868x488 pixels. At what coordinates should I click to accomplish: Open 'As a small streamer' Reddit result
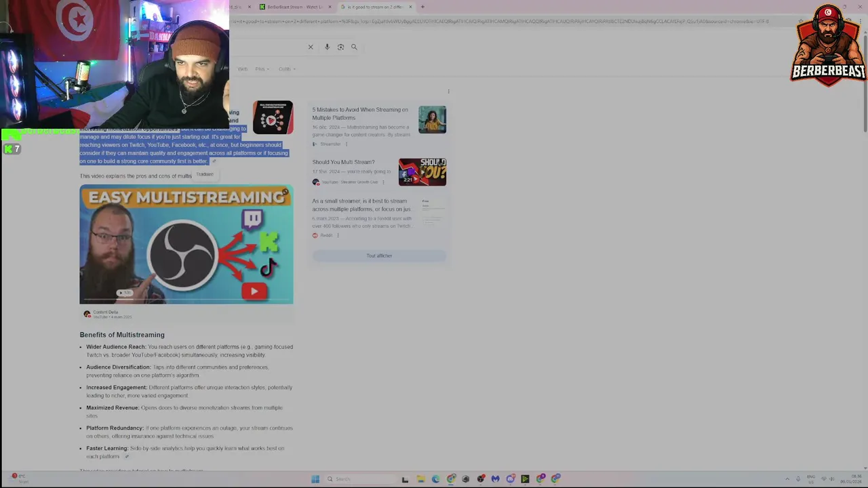click(361, 205)
